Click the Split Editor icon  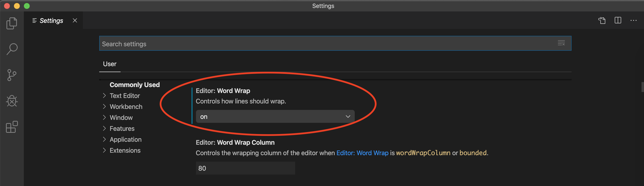point(618,20)
